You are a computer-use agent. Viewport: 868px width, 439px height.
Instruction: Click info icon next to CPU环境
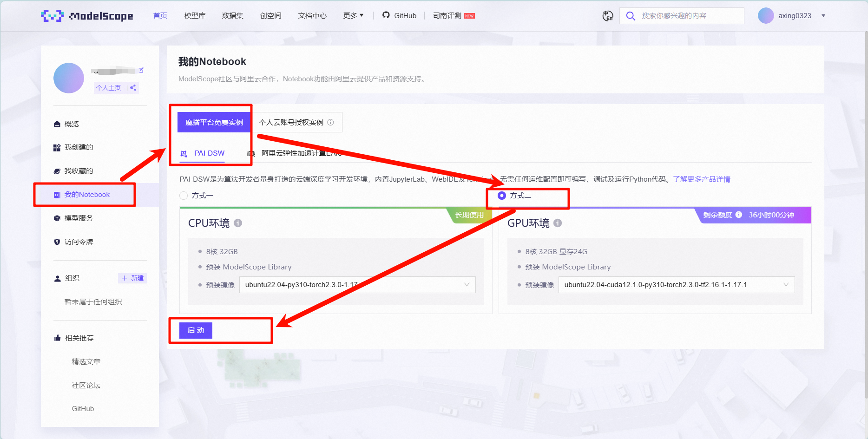(238, 223)
